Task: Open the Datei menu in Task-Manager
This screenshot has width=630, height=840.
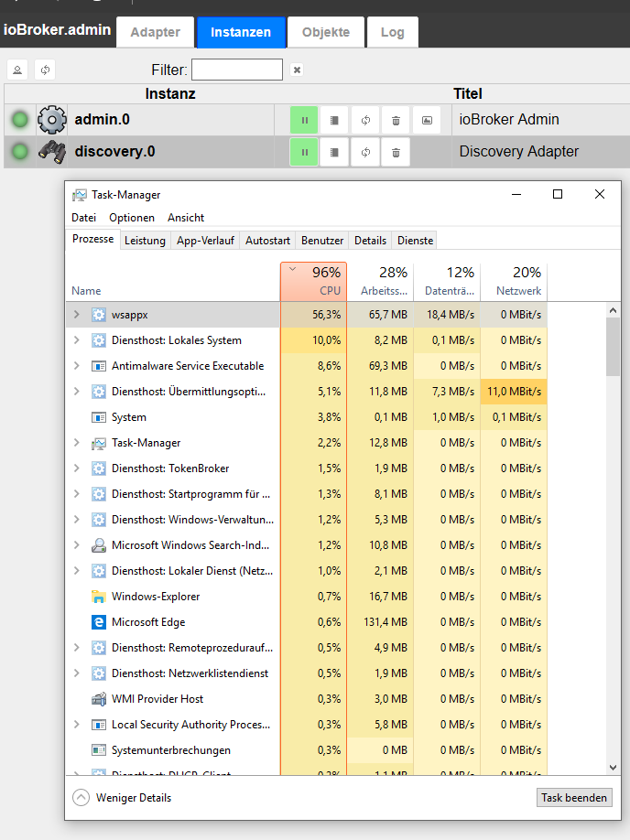Action: (83, 218)
